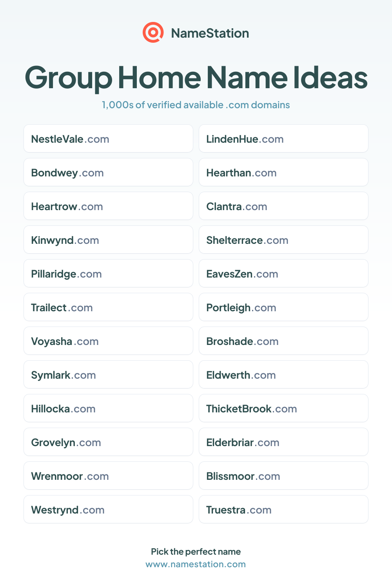The width and height of the screenshot is (392, 588).
Task: Select the LindenHue.com domain card
Action: pos(283,138)
